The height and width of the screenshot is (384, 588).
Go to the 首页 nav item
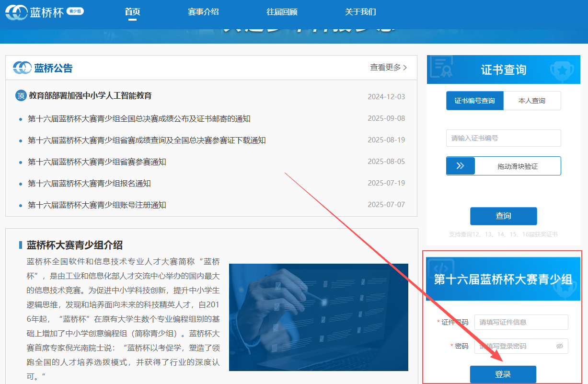132,12
